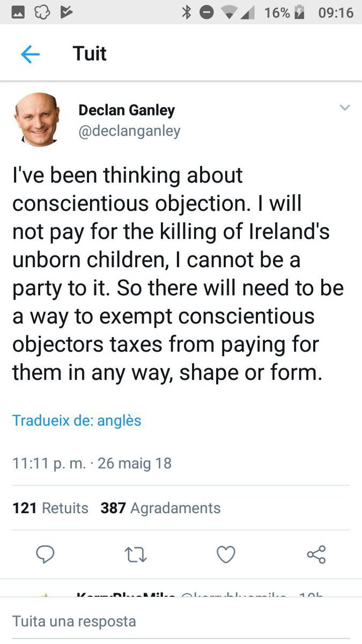Image resolution: width=362 pixels, height=644 pixels.
Task: Tap the battery 16% status indicator
Action: point(284,13)
